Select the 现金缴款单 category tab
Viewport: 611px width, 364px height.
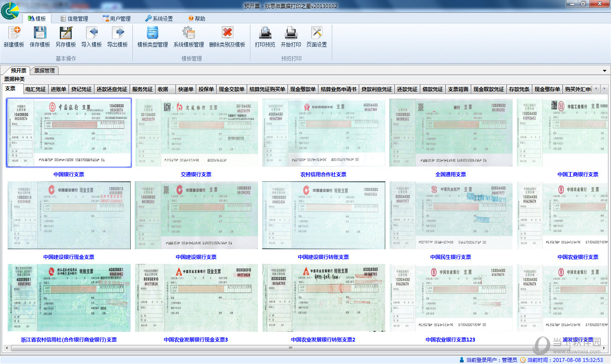(x=303, y=89)
